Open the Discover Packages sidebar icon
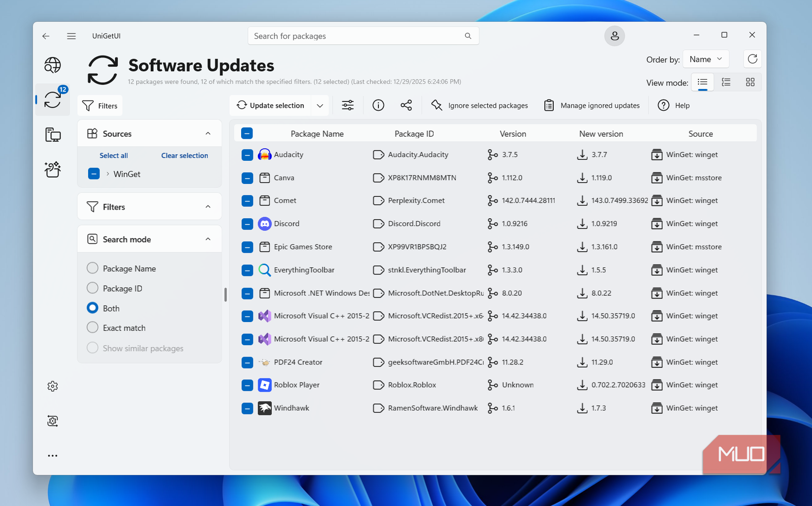Viewport: 812px width, 506px height. [52, 64]
